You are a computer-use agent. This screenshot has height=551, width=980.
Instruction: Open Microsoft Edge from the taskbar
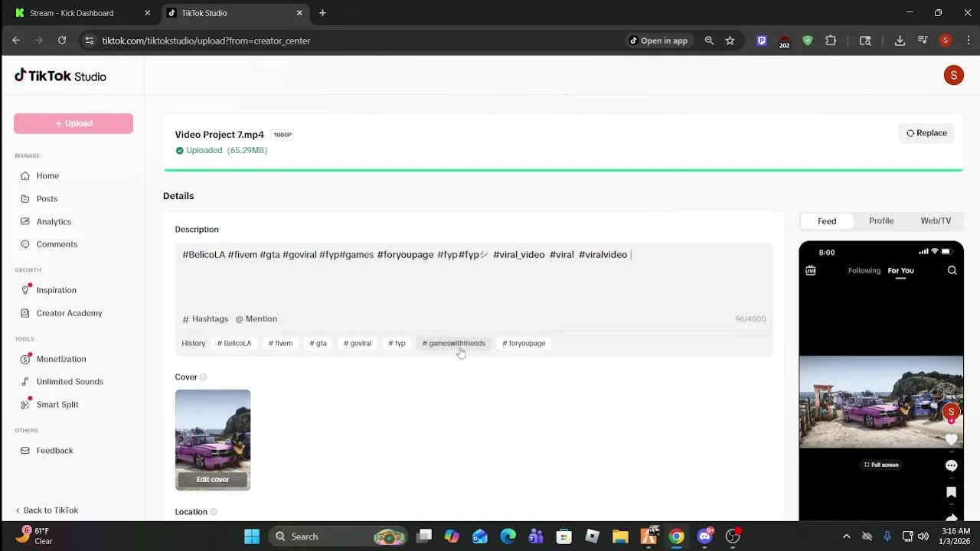click(508, 536)
